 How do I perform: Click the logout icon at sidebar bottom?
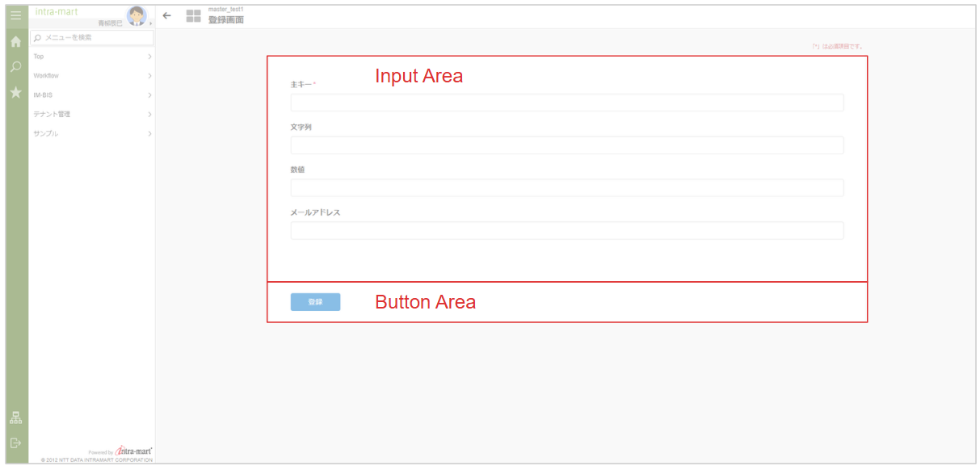[15, 443]
